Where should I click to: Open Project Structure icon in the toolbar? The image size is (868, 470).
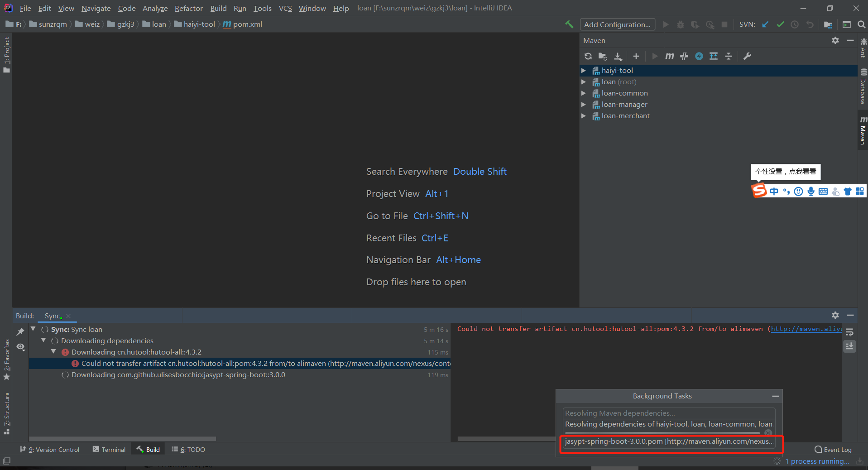click(x=828, y=24)
